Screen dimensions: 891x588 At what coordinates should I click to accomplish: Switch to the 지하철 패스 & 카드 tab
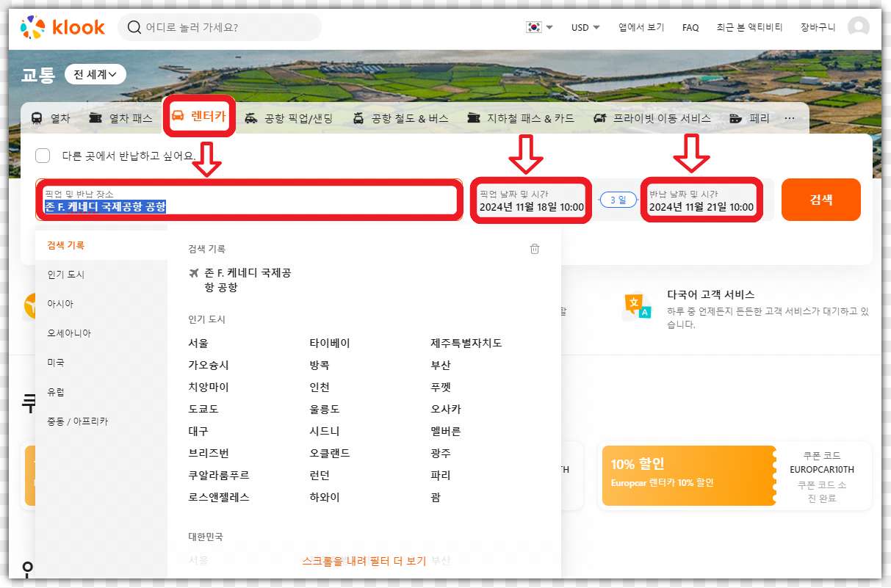521,118
